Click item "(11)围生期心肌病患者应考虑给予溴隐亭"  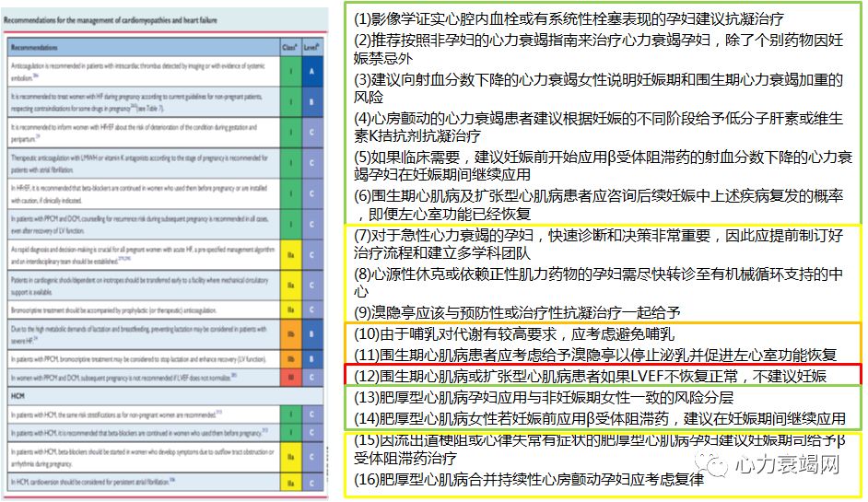click(x=595, y=355)
